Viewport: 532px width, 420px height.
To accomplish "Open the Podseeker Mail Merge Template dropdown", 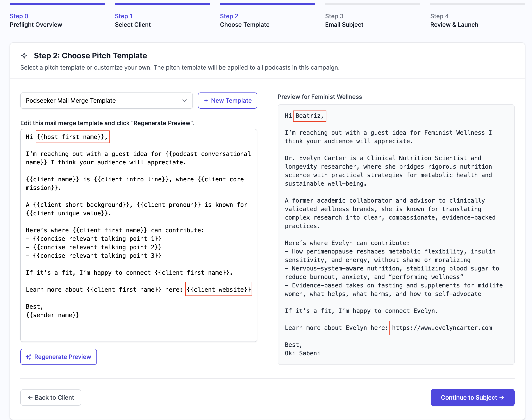I will coord(106,101).
